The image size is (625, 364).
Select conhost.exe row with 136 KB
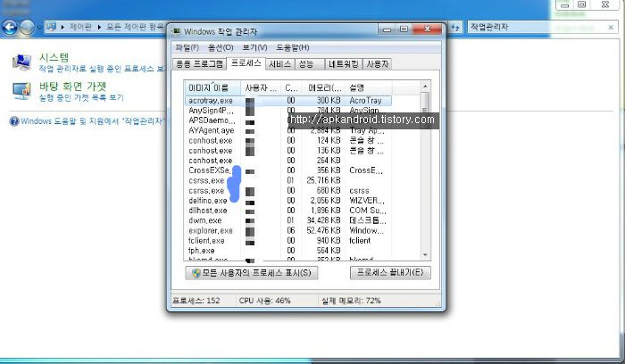pos(287,151)
